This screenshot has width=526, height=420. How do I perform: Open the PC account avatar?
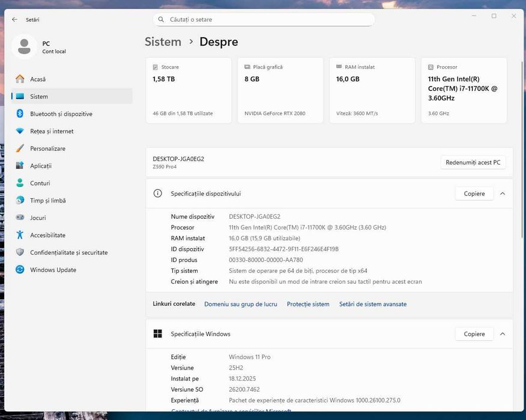click(24, 47)
